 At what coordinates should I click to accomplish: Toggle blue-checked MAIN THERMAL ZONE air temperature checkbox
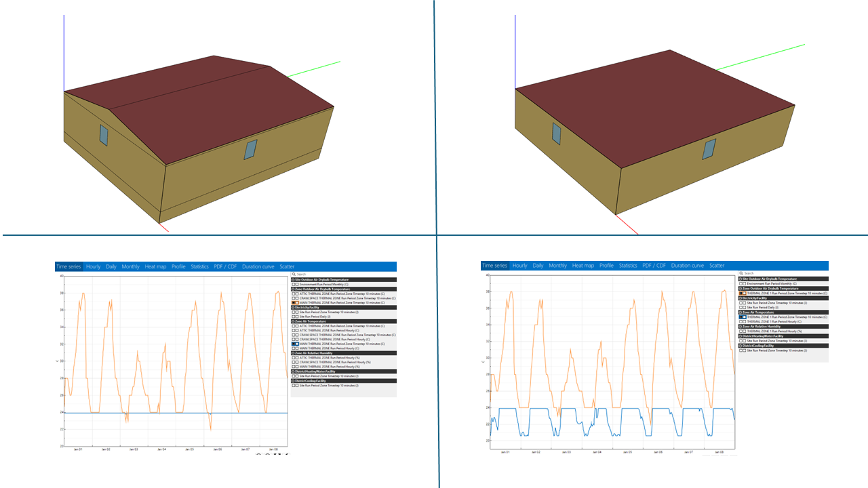(294, 344)
